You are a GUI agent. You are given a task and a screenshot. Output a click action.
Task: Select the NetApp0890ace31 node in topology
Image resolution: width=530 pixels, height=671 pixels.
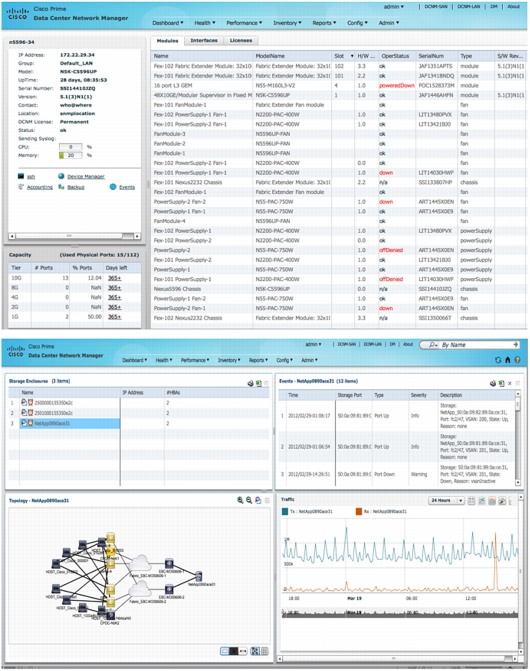click(x=198, y=576)
